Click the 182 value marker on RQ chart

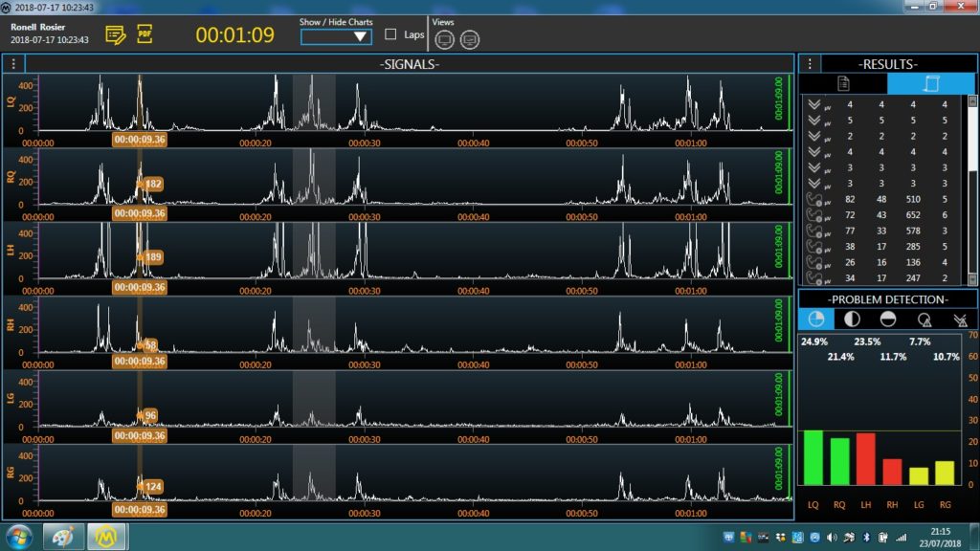pos(152,184)
